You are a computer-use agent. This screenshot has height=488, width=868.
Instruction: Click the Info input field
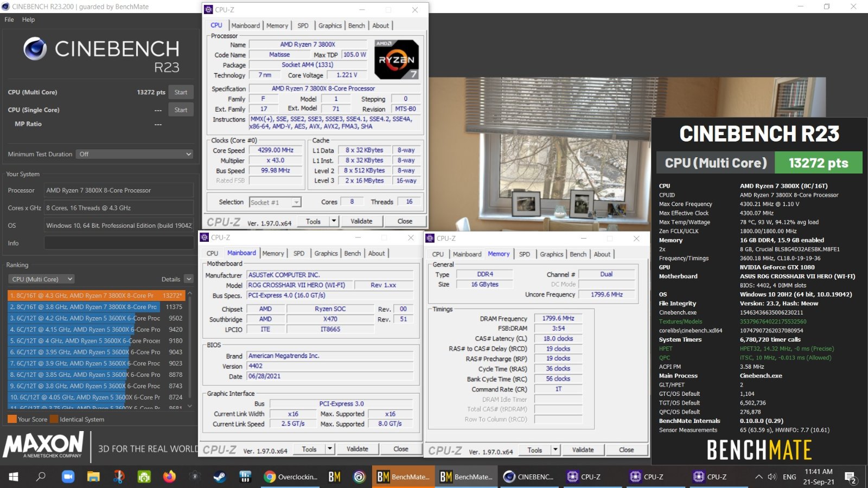(119, 243)
